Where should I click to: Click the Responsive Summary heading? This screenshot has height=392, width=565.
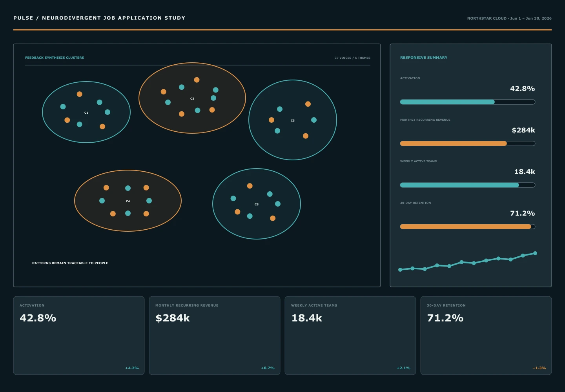click(424, 58)
